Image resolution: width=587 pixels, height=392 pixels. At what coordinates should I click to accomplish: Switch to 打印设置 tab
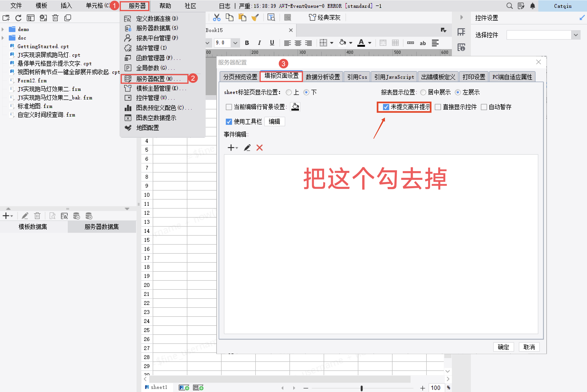click(473, 77)
